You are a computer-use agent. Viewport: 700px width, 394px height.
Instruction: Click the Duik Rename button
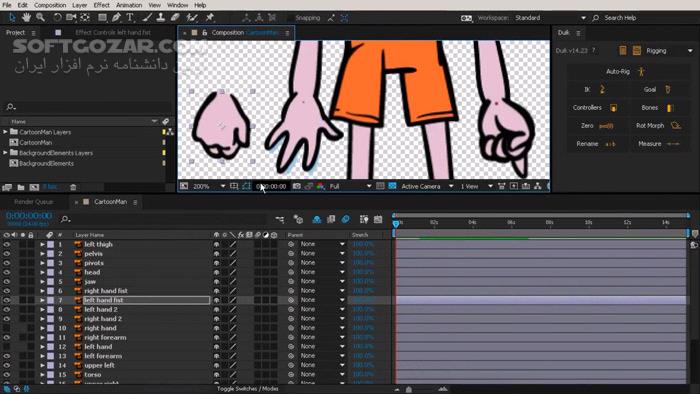595,144
